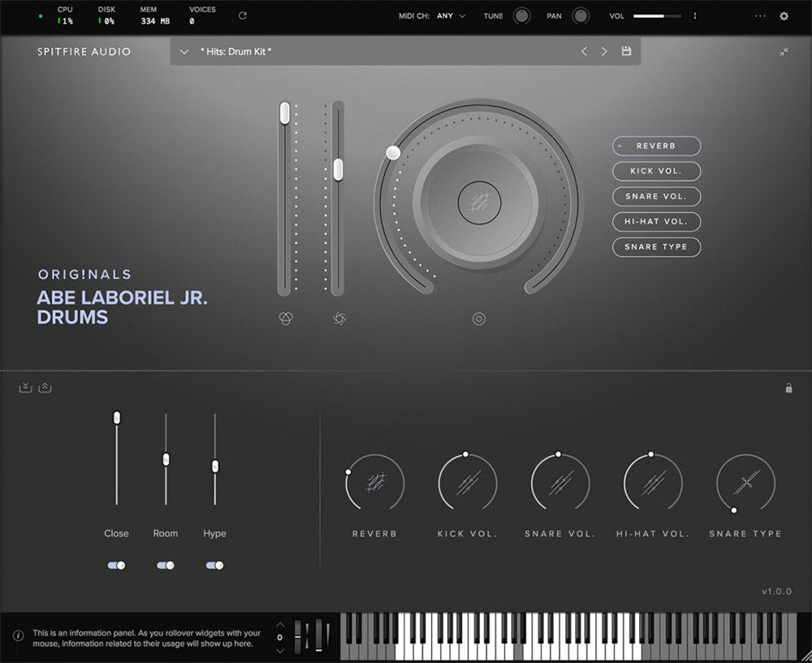The width and height of the screenshot is (812, 663).
Task: Open the settings gear icon
Action: pyautogui.click(x=784, y=15)
